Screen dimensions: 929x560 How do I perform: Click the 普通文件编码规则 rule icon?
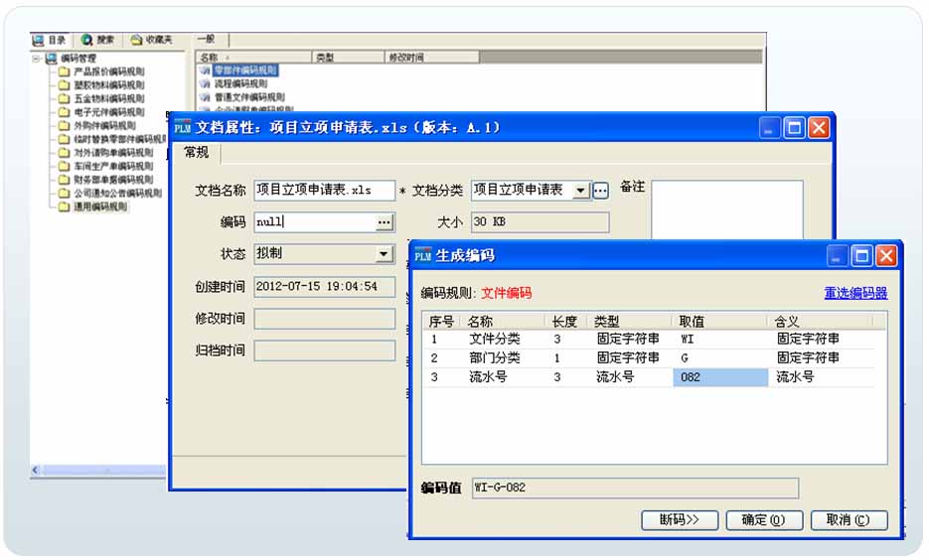pyautogui.click(x=206, y=97)
